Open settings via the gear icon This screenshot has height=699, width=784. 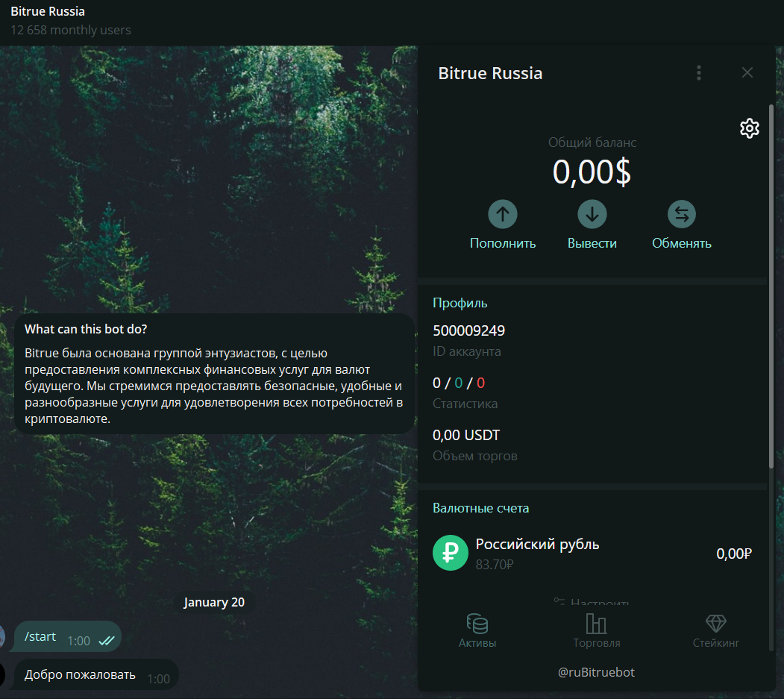click(749, 128)
